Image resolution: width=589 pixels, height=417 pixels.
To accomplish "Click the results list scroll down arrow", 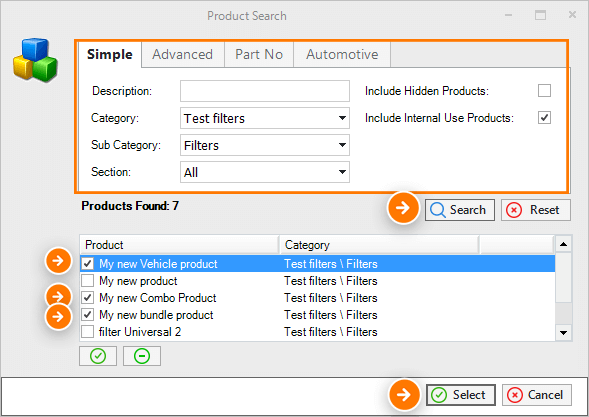I will point(563,332).
